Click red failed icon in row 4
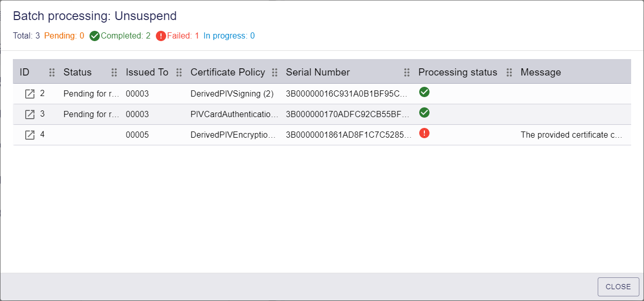This screenshot has height=301, width=644. [x=424, y=133]
